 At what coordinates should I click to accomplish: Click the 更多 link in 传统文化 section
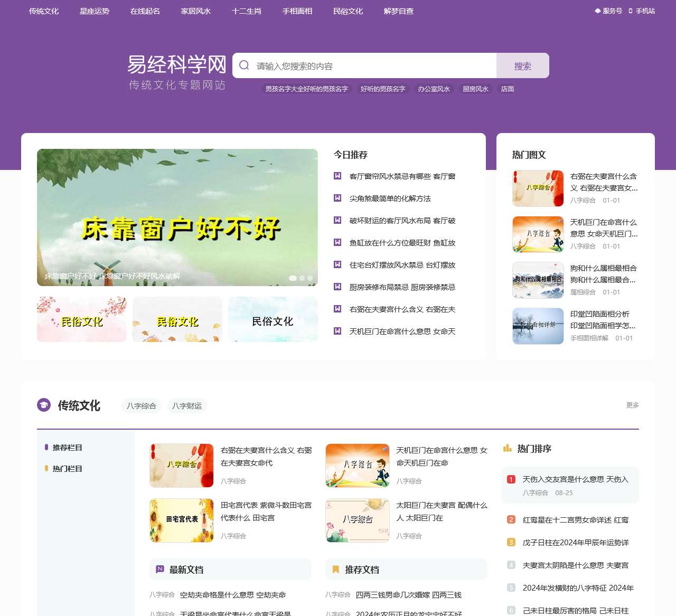click(x=632, y=405)
